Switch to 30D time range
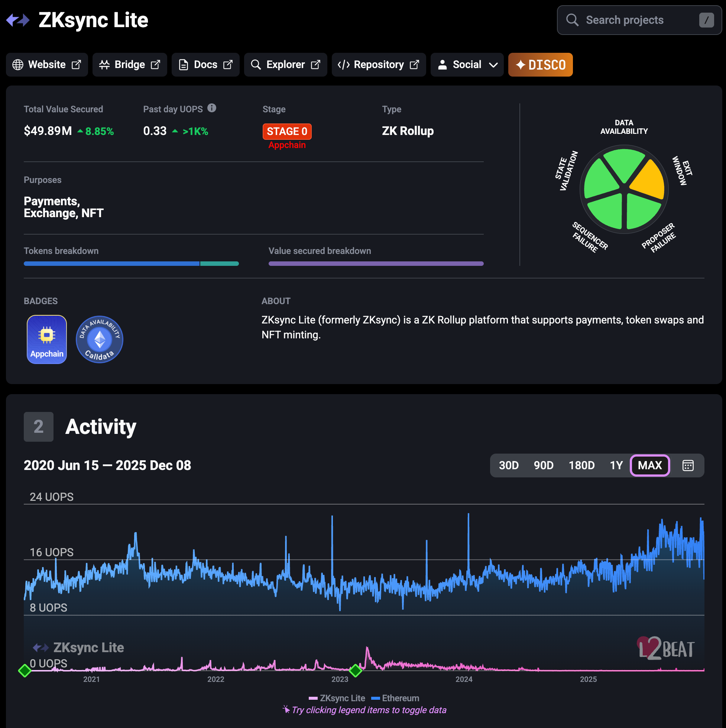This screenshot has width=726, height=728. [x=508, y=466]
